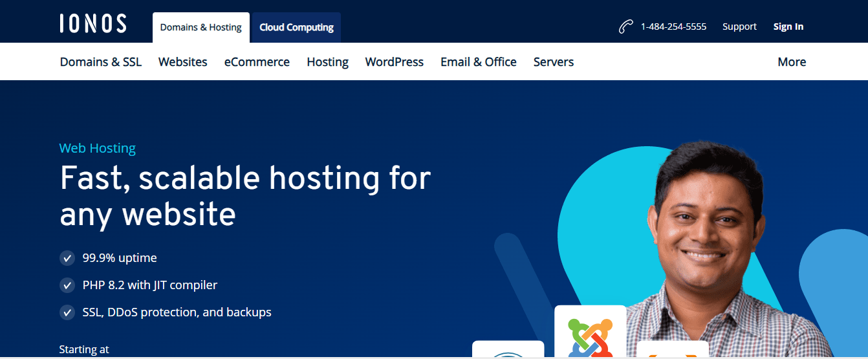Viewport: 868px width, 359px height.
Task: Expand the More navigation menu
Action: pos(792,62)
